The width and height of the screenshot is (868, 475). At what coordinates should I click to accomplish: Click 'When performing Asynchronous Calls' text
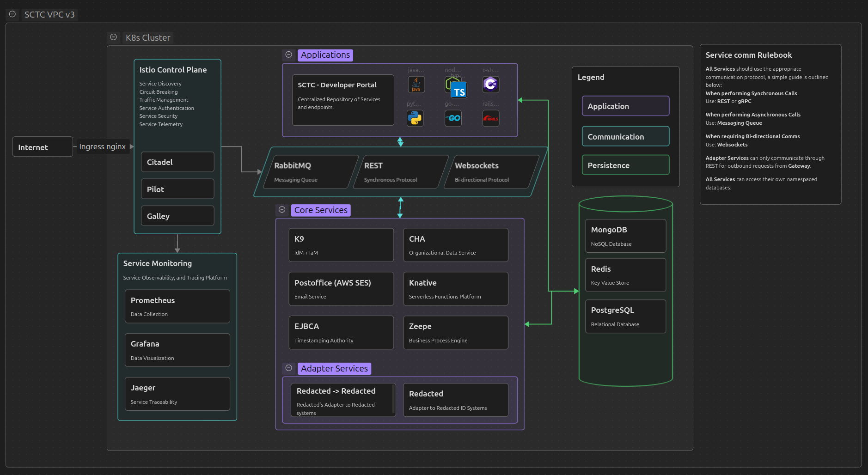click(x=753, y=115)
